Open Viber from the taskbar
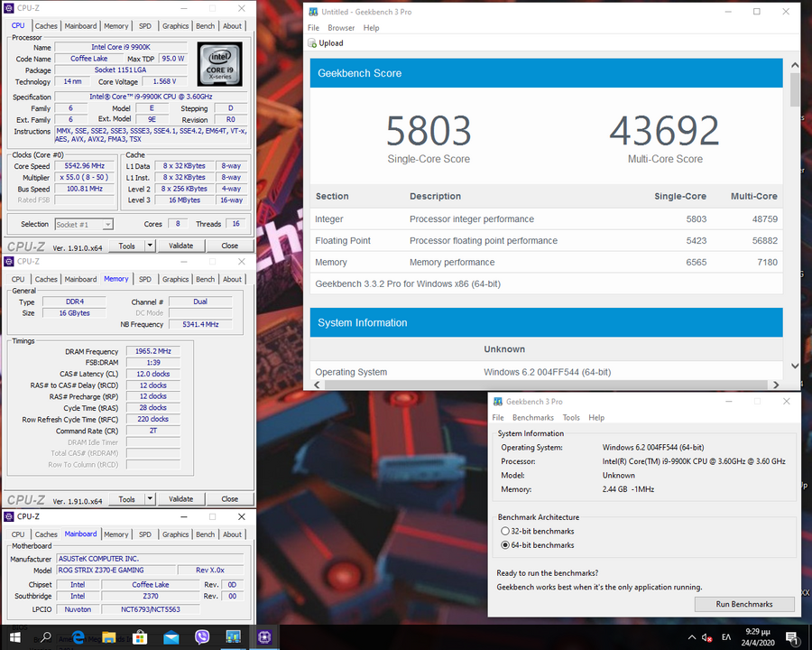 coord(202,637)
